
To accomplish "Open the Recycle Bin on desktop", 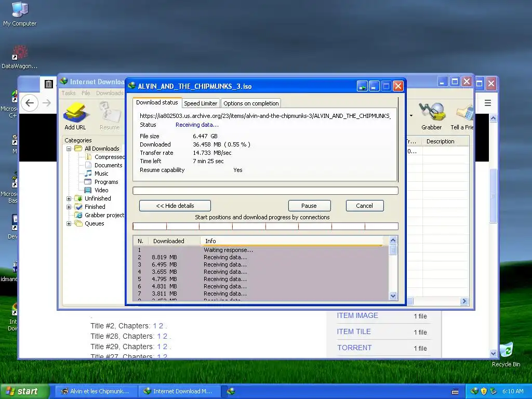I will pos(506,354).
